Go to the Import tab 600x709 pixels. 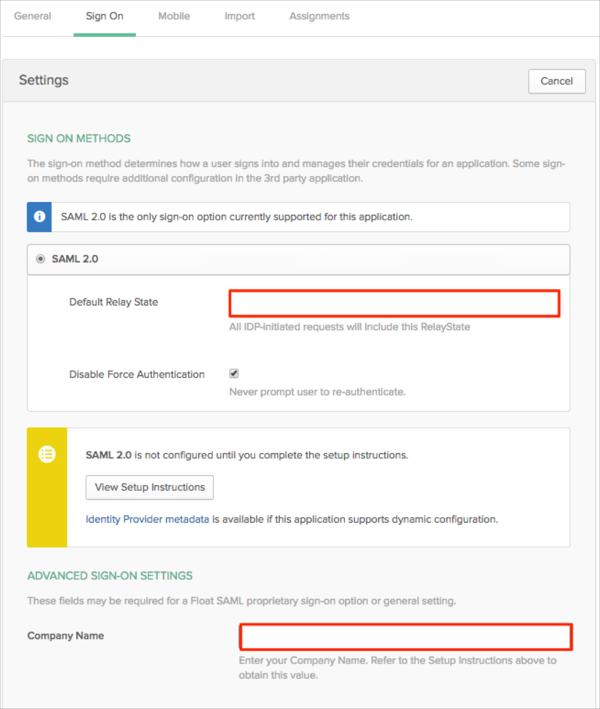239,16
